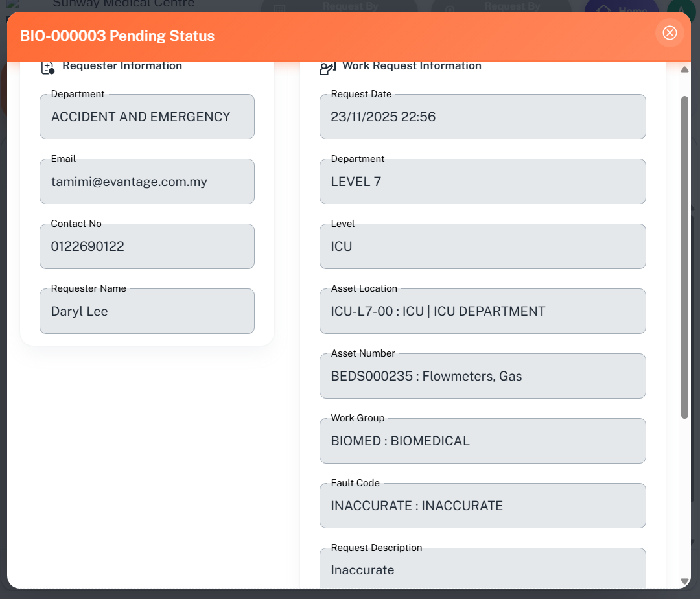Click the Contact No field
The width and height of the screenshot is (700, 599).
pos(146,247)
